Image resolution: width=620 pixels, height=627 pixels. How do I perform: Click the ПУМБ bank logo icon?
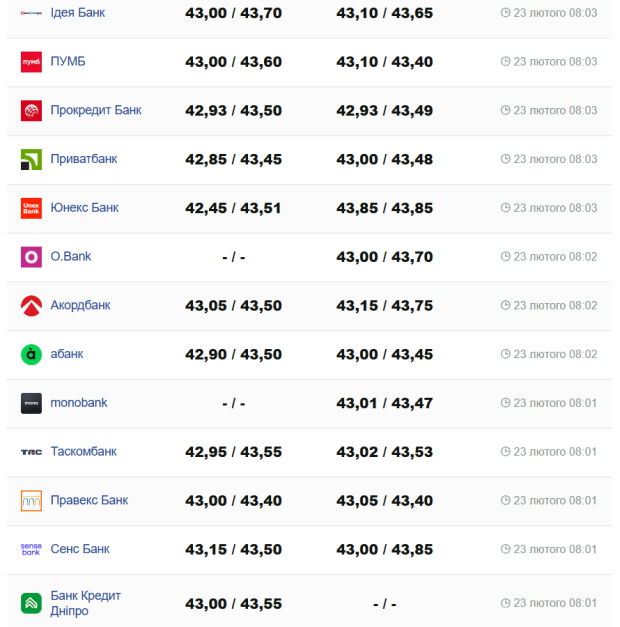[31, 62]
